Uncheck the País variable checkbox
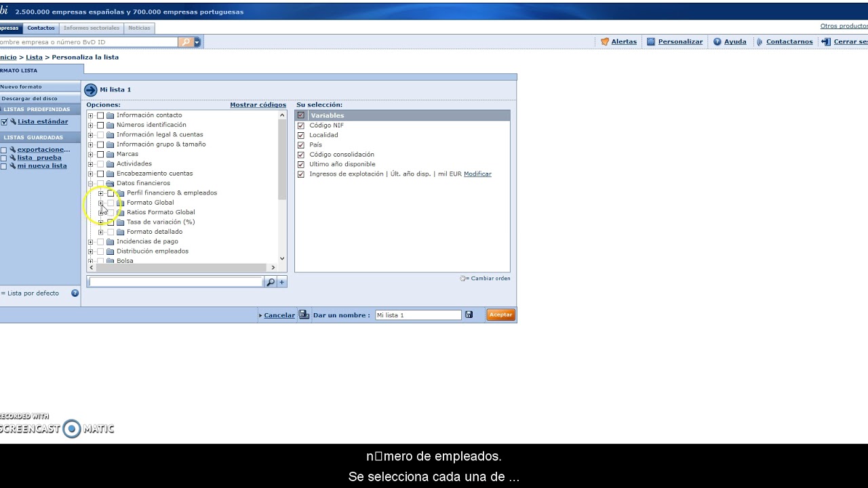Screen dimensions: 868x488 [x=301, y=145]
